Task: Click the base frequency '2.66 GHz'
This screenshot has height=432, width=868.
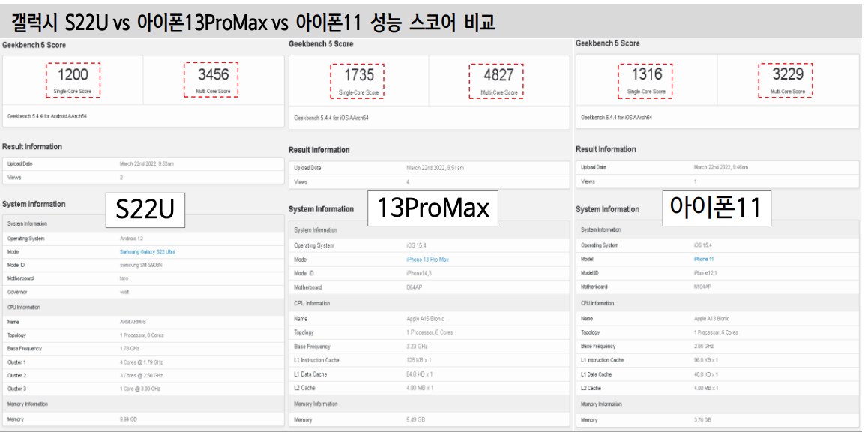Action: [703, 346]
